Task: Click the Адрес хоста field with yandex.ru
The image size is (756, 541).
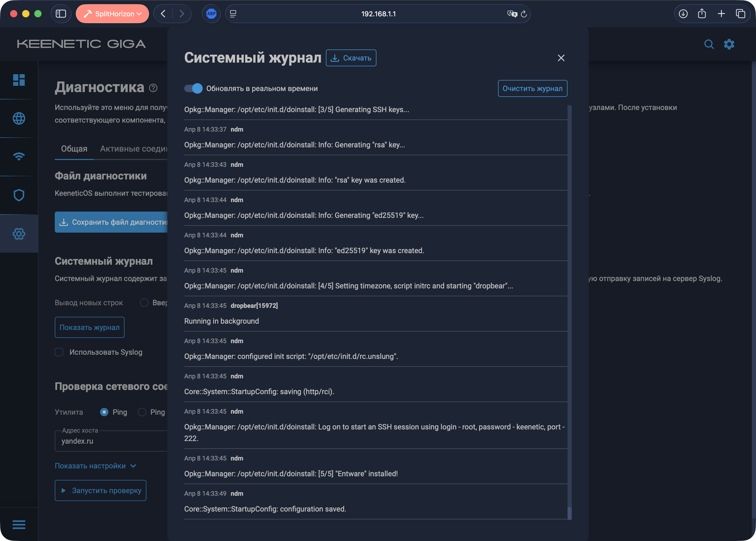Action: pyautogui.click(x=111, y=441)
